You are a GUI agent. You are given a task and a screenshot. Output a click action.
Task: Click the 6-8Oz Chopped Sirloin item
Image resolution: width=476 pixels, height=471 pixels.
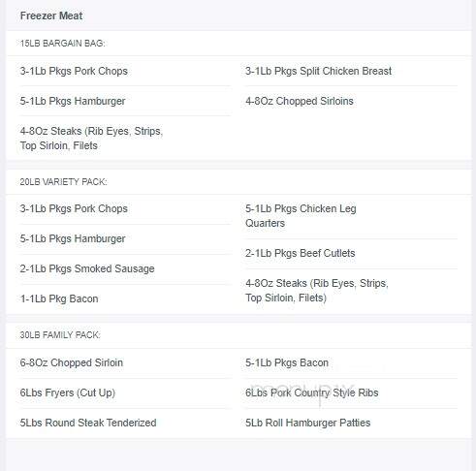tap(71, 362)
